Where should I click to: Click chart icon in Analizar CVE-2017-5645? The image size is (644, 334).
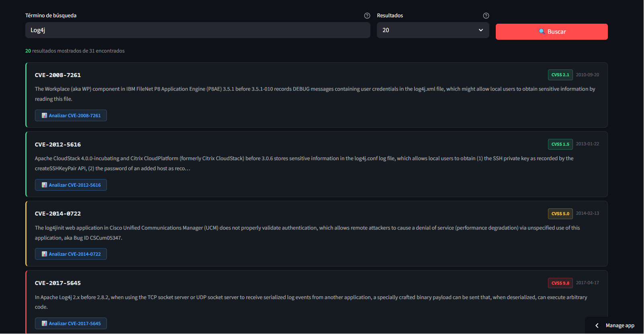click(x=44, y=324)
